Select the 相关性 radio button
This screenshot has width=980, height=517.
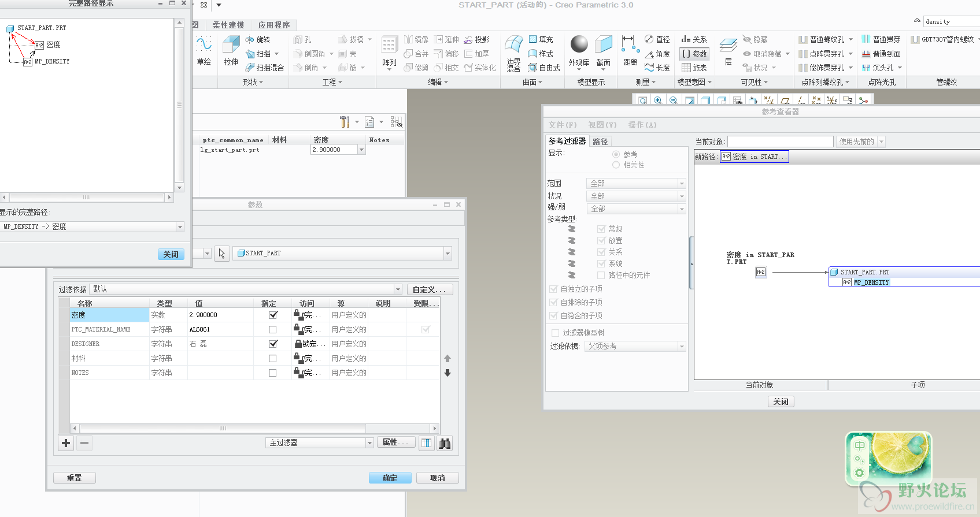[x=616, y=165]
